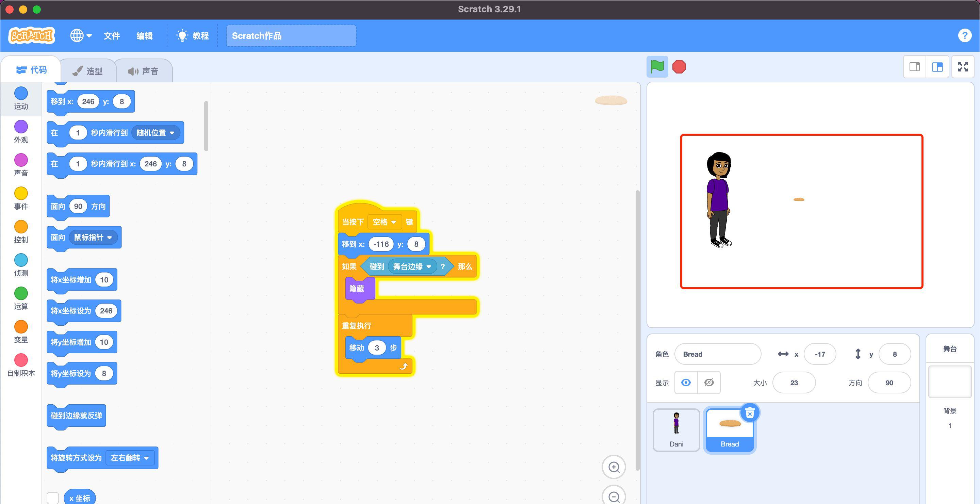The height and width of the screenshot is (504, 980).
Task: Click the block palette scrollbar
Action: pyautogui.click(x=206, y=126)
